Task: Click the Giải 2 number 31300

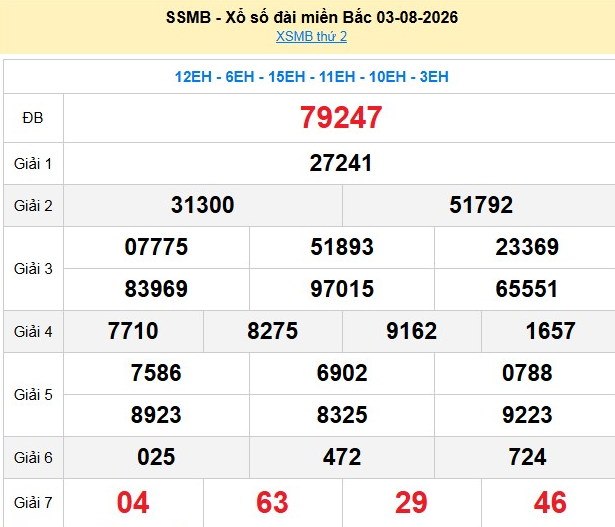Action: point(202,205)
